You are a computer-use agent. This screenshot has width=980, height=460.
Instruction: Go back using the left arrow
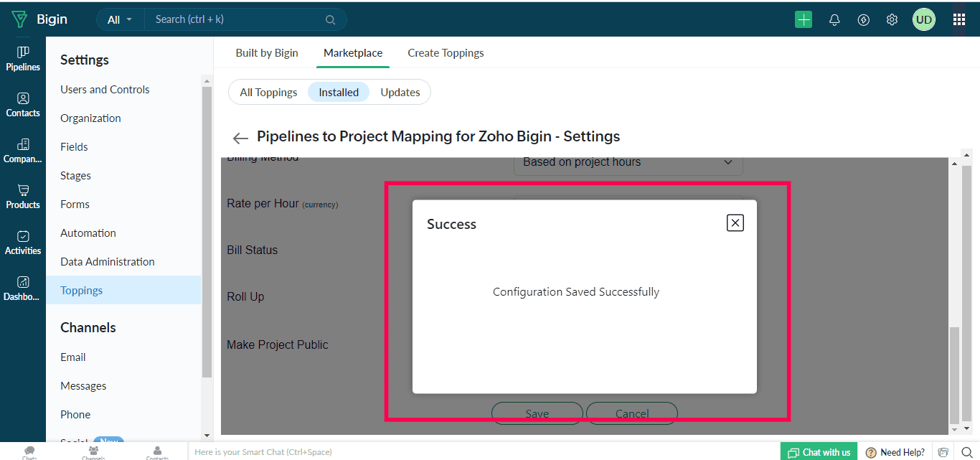click(x=240, y=138)
